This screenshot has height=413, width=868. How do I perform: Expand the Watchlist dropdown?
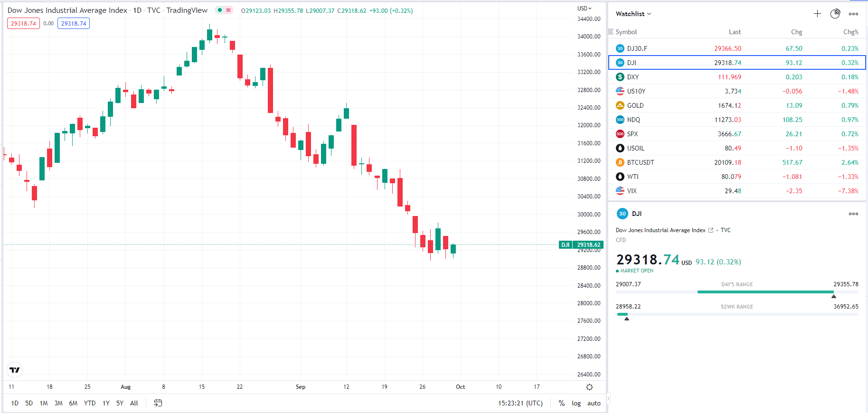coord(633,14)
